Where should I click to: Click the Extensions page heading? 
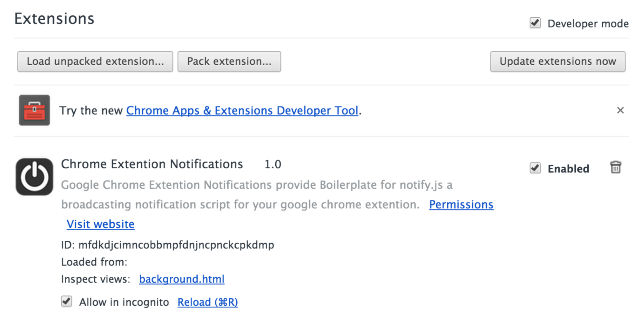coord(54,19)
